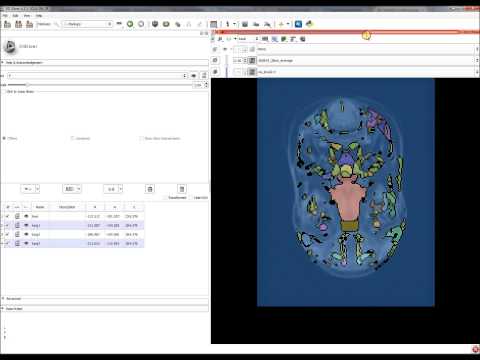Open the lock options dropdown button
This screenshot has height=360, width=480.
click(113, 189)
